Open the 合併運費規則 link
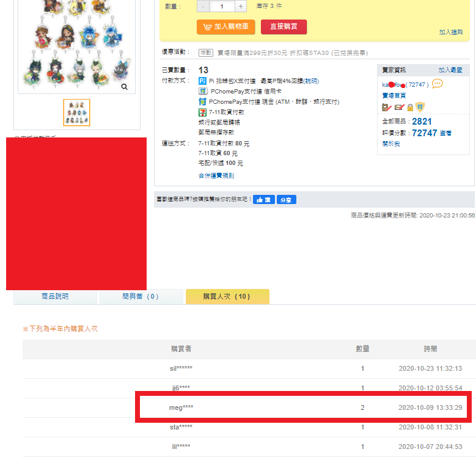 [216, 175]
